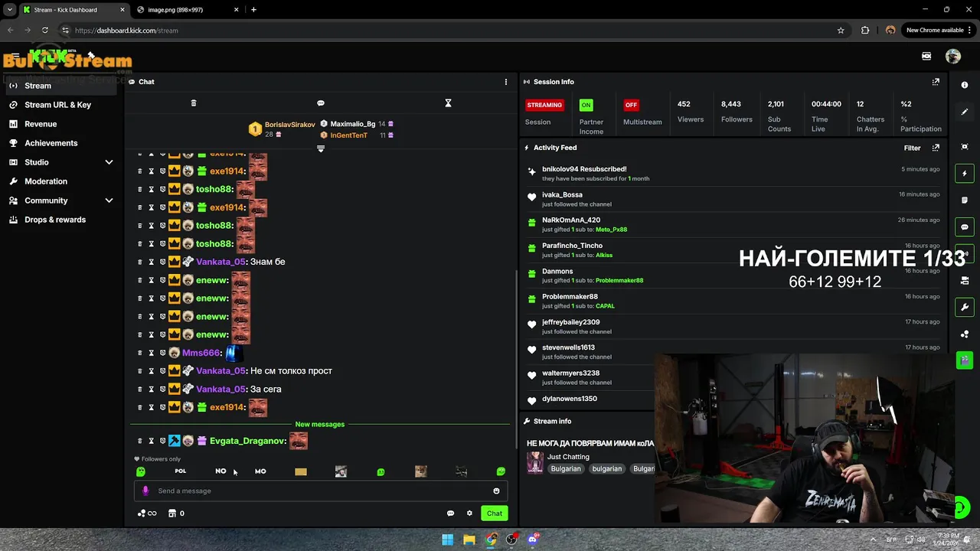The image size is (980, 551).
Task: Open emoji picker in message box
Action: [496, 491]
